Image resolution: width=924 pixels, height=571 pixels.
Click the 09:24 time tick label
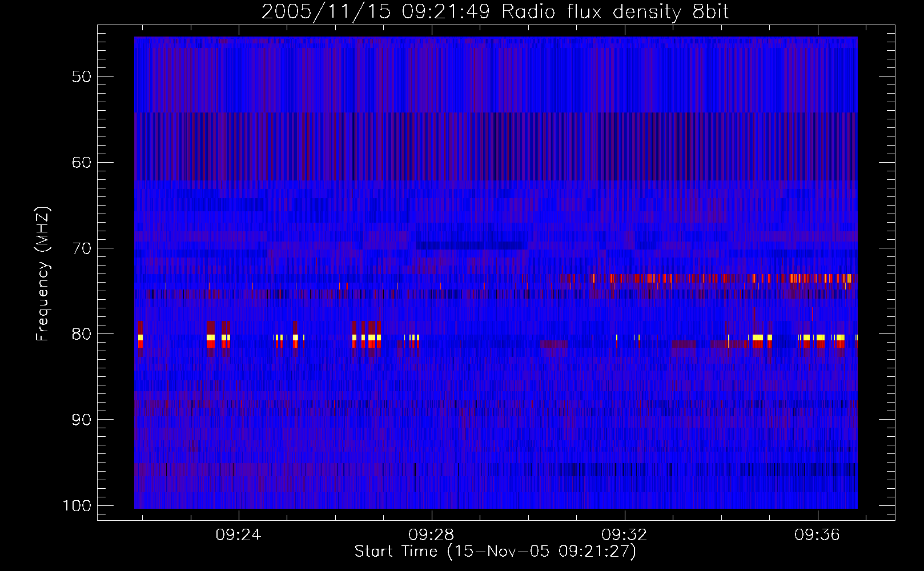[238, 535]
